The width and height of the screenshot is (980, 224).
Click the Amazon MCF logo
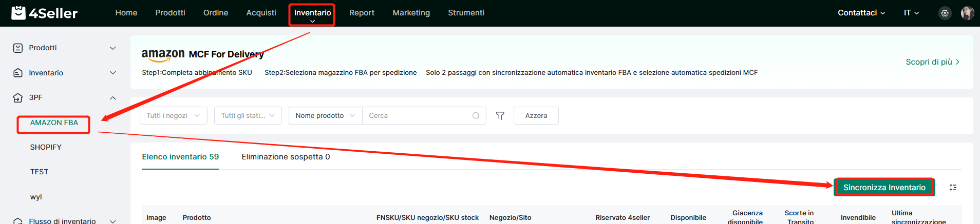click(163, 55)
